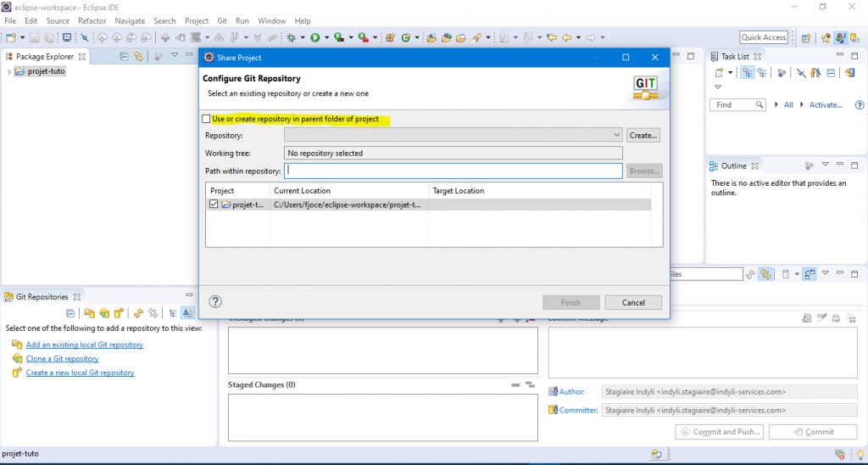This screenshot has height=465, width=868.
Task: Click the Open Task toolbar icon
Action: (x=462, y=37)
